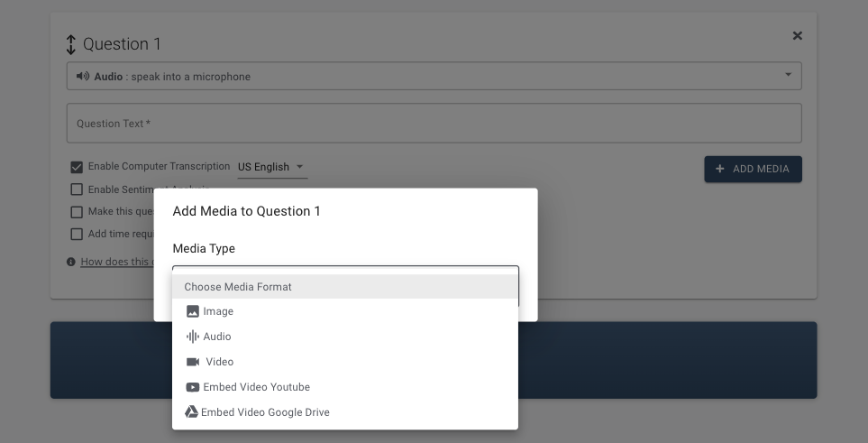This screenshot has width=868, height=443.
Task: Remove Question 1 with the X icon
Action: (797, 36)
